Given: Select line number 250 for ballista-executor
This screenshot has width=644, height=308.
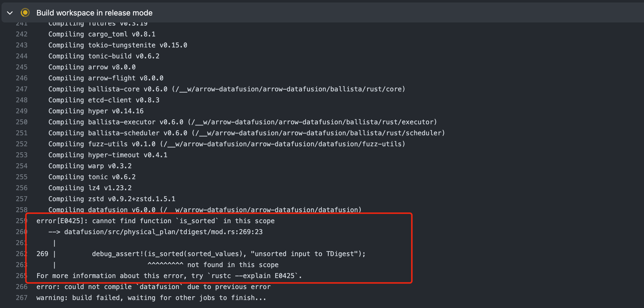Looking at the screenshot, I should (21, 122).
